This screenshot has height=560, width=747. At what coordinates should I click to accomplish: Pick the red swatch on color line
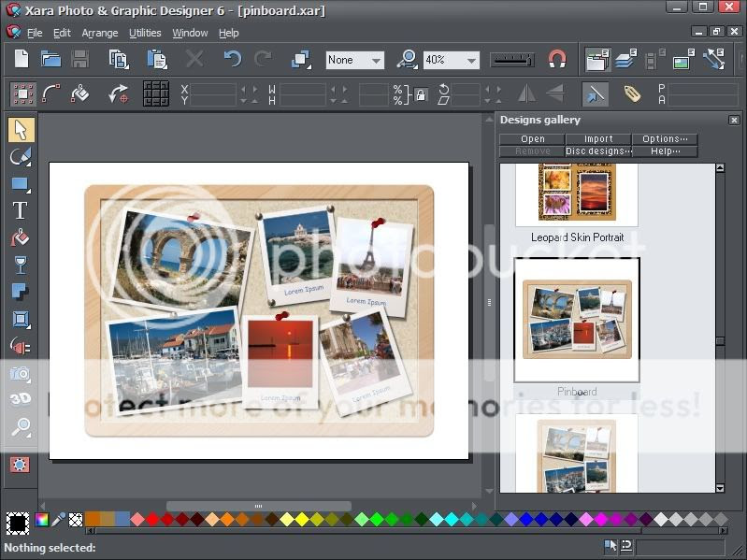click(x=153, y=519)
